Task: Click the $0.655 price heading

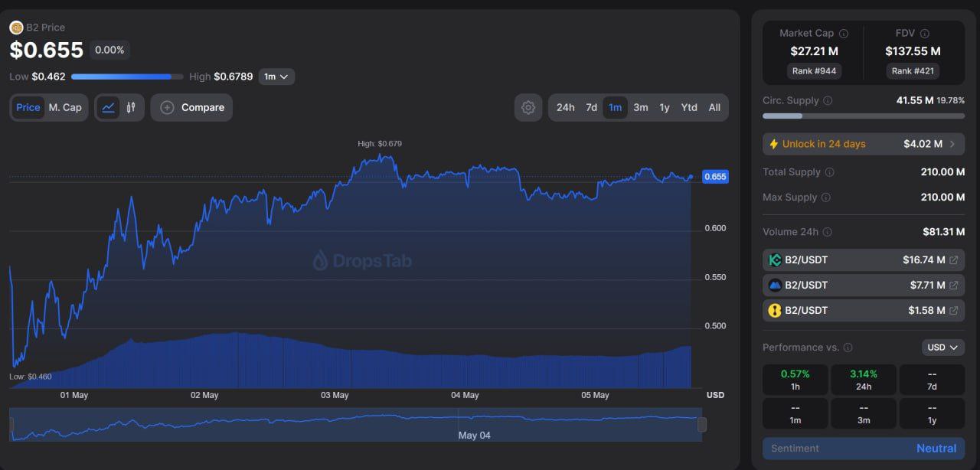Action: [x=47, y=51]
